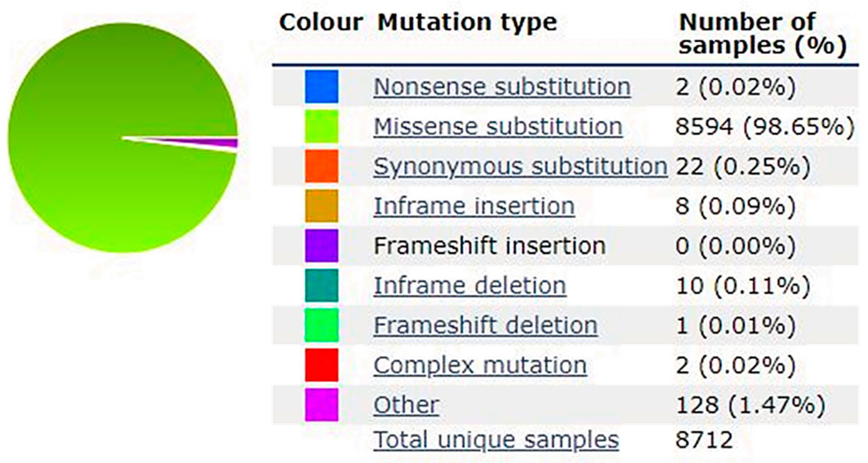Click the red Complex mutation swatch
Screen dimensions: 868x463
pos(321,365)
